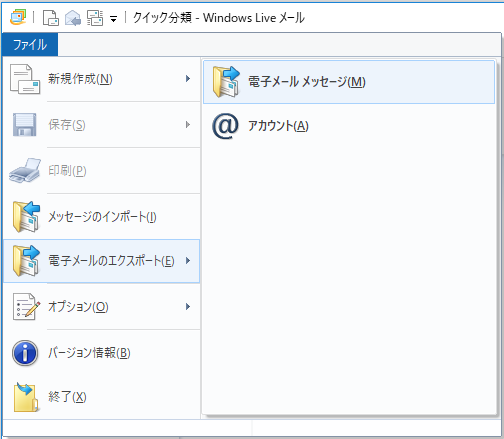Open the オプション(O) menu entry

(102, 306)
